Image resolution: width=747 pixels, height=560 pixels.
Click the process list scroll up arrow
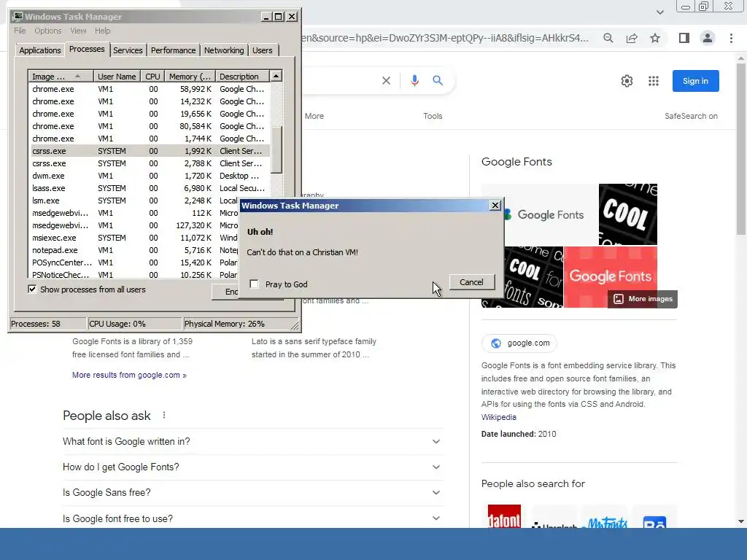click(x=276, y=76)
